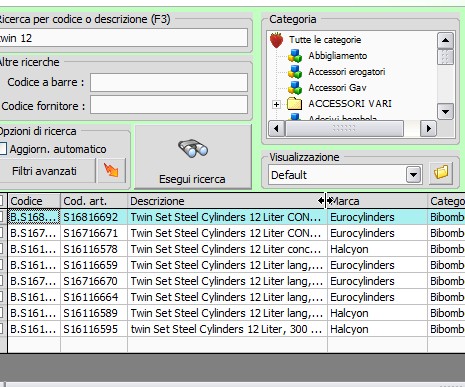Viewport: 465px width, 387px height.
Task: Focus the Codice fornitore input field
Action: click(169, 105)
